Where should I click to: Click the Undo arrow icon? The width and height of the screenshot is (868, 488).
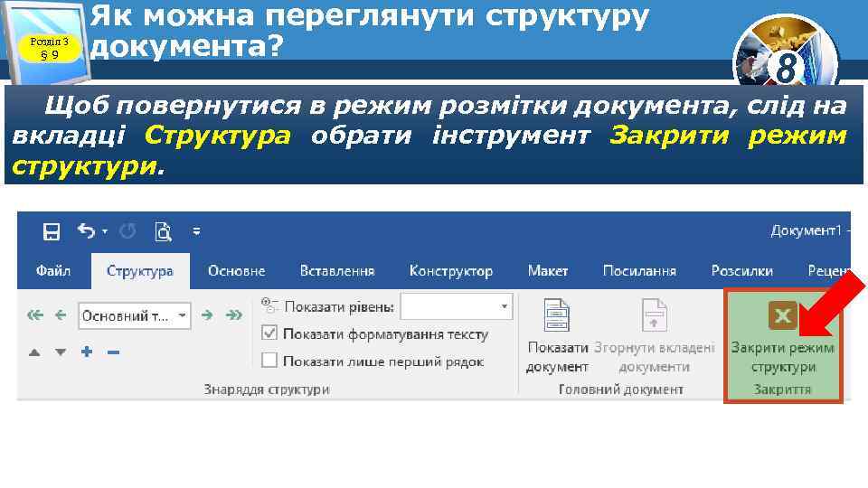click(x=87, y=230)
